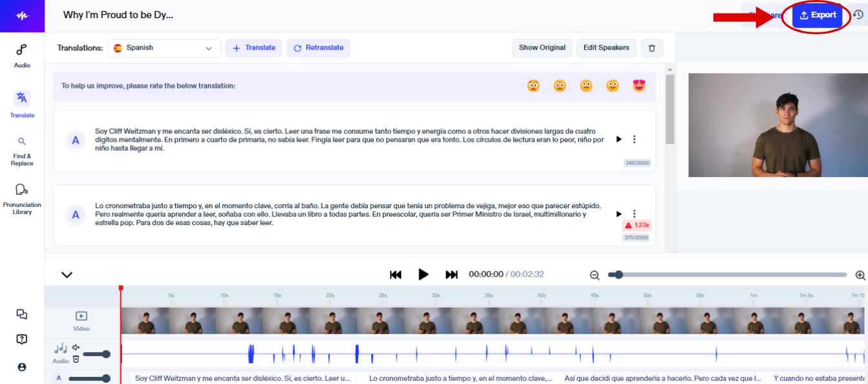Delete the translation with the trash icon

(x=651, y=48)
